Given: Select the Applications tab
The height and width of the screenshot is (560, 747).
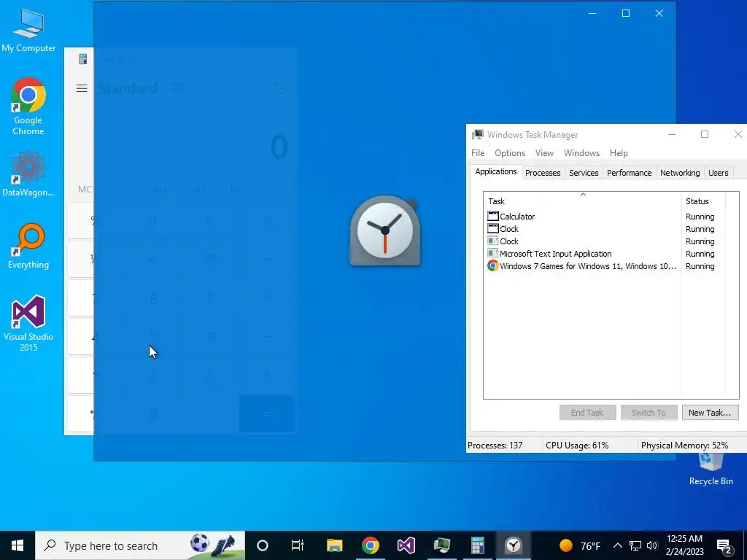Looking at the screenshot, I should pyautogui.click(x=496, y=171).
